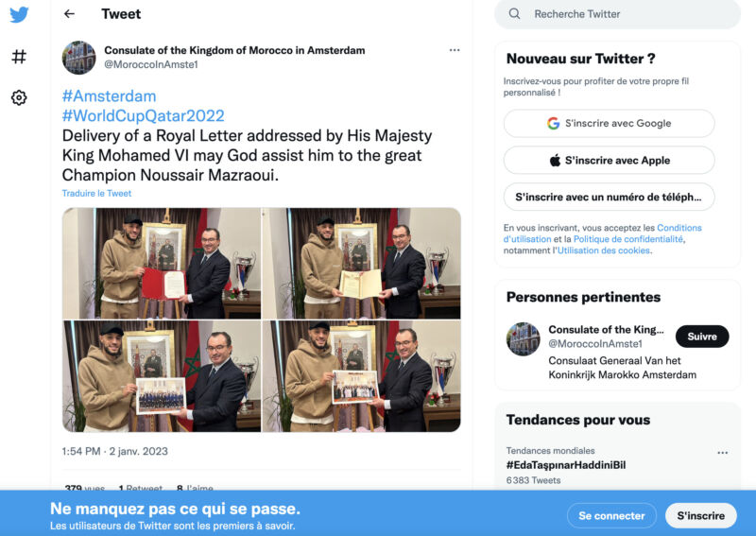Open consulate avatar in Personnes pertinentes
Viewport: 756px width, 536px height.
pyautogui.click(x=524, y=338)
